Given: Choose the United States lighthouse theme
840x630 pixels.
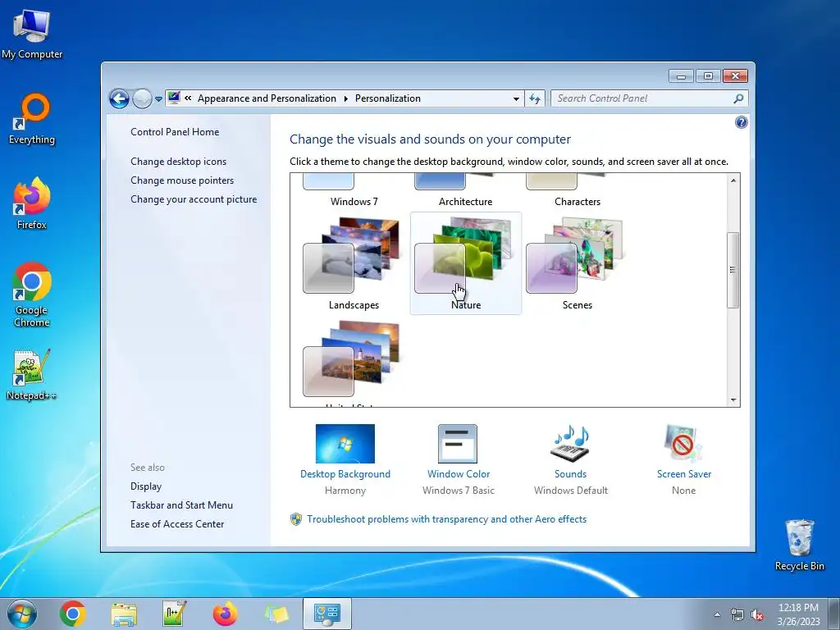Looking at the screenshot, I should 354,362.
